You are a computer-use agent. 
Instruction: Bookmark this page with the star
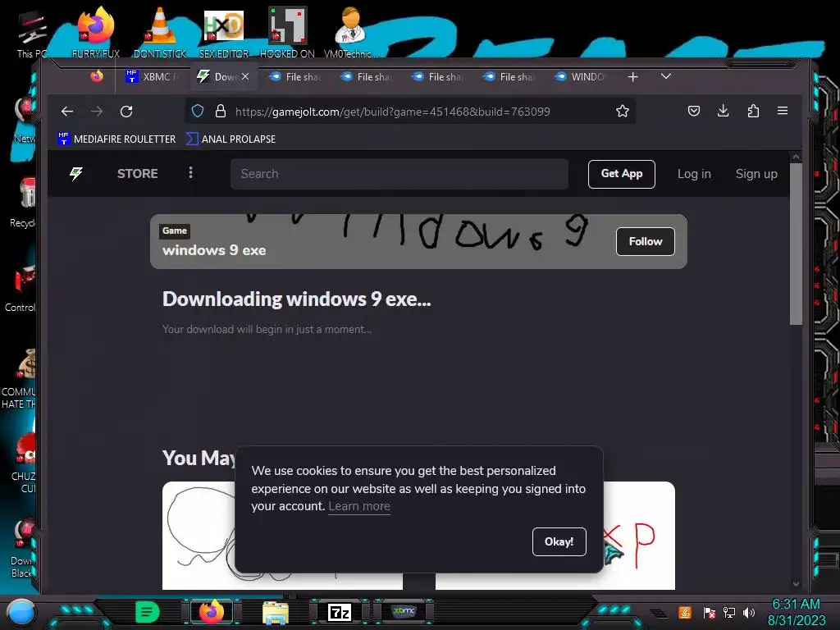click(622, 111)
